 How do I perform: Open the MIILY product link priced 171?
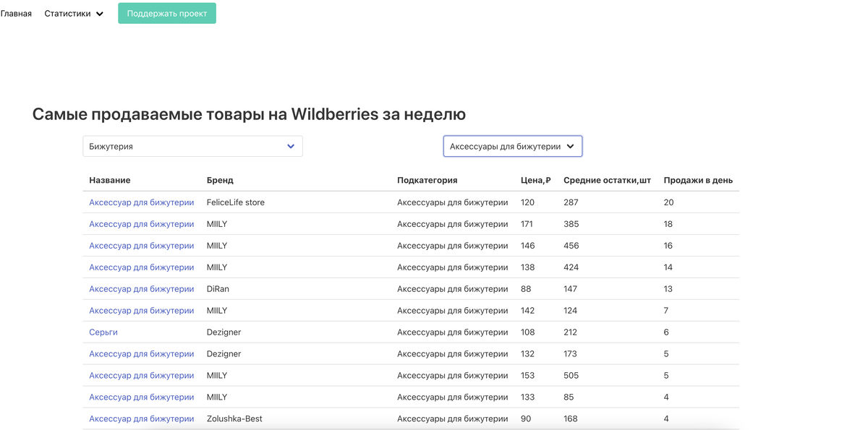click(x=142, y=224)
